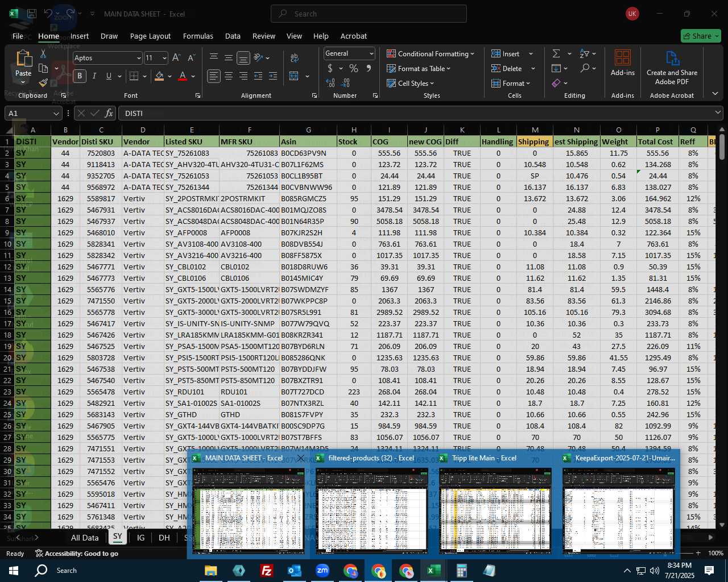Apply Comma Style format
The height and width of the screenshot is (582, 728).
369,68
